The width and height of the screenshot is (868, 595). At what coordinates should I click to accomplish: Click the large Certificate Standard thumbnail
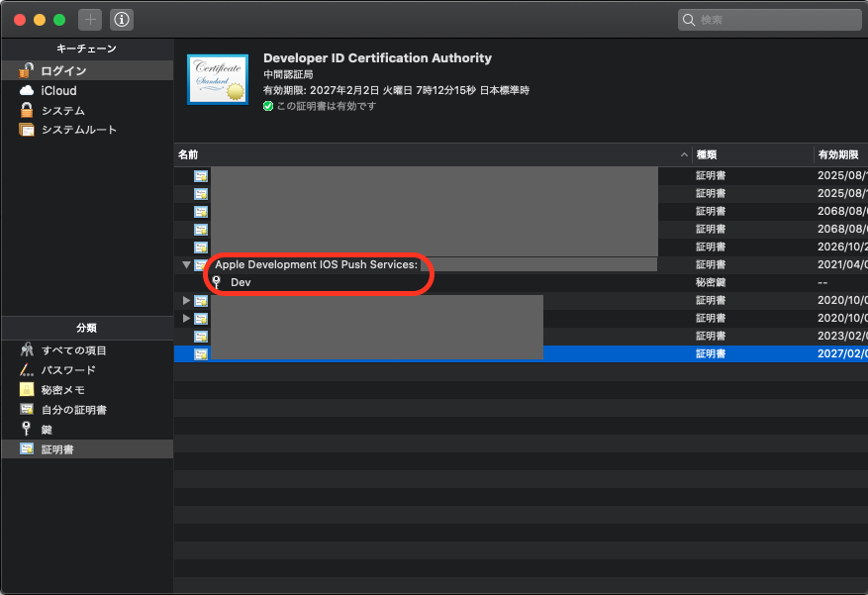[218, 79]
